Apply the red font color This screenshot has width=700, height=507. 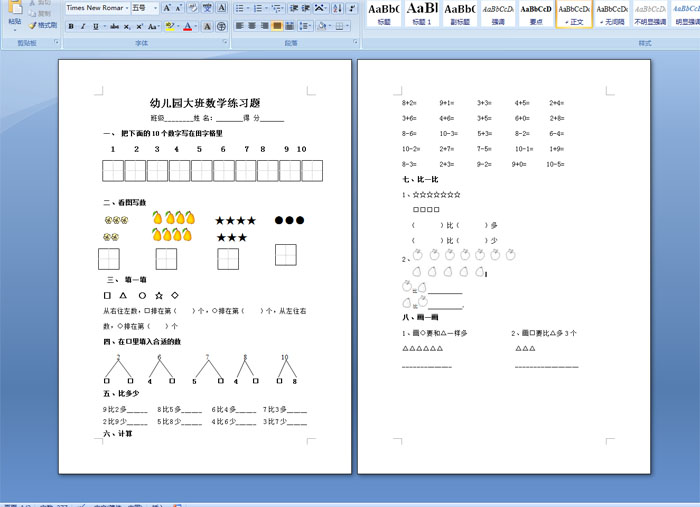tap(188, 27)
